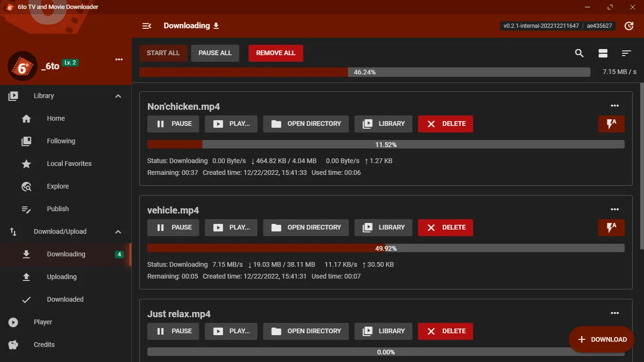Click the Just relax.mp4 0.00% progress bar

tap(386, 352)
